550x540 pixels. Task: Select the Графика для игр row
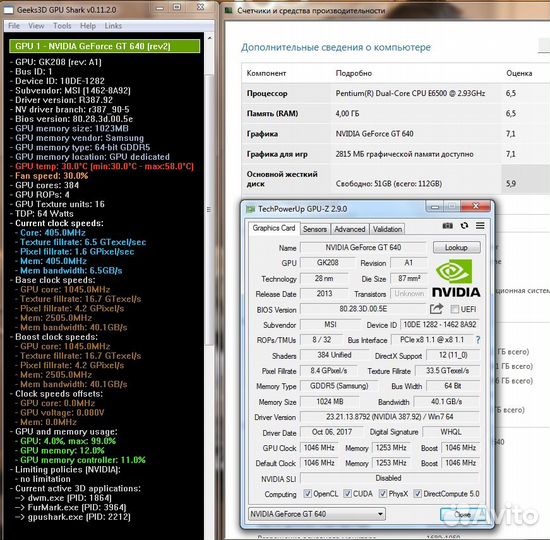396,154
